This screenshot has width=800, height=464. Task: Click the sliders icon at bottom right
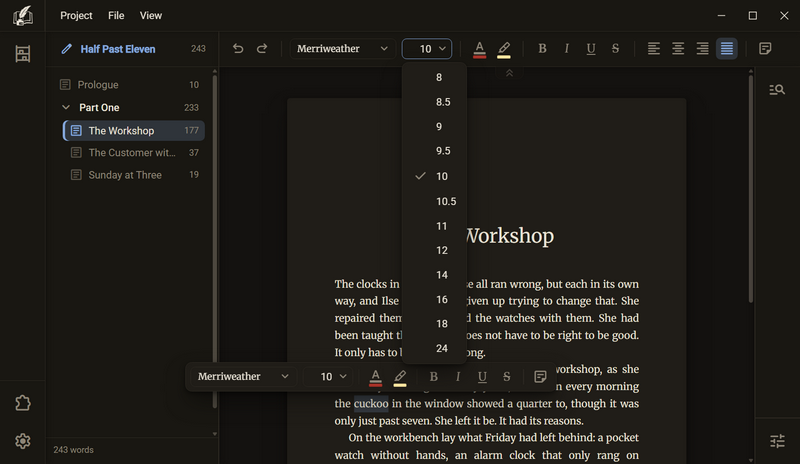[777, 441]
